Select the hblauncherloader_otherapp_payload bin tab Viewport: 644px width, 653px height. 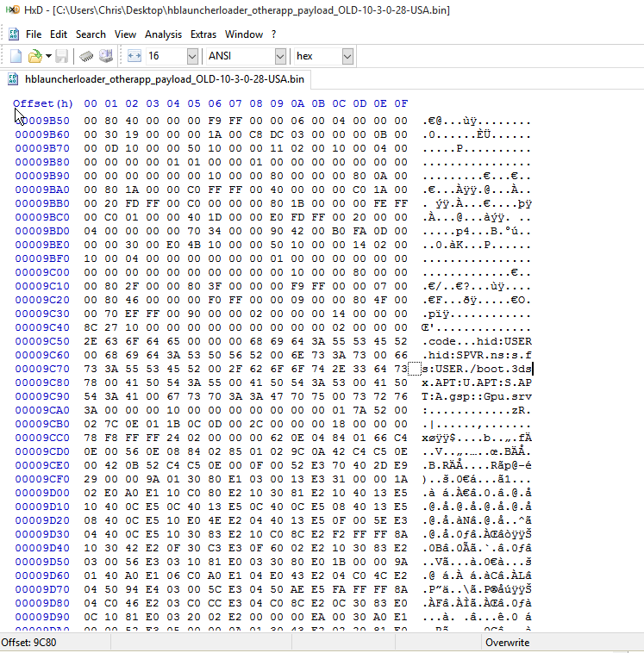click(x=157, y=79)
